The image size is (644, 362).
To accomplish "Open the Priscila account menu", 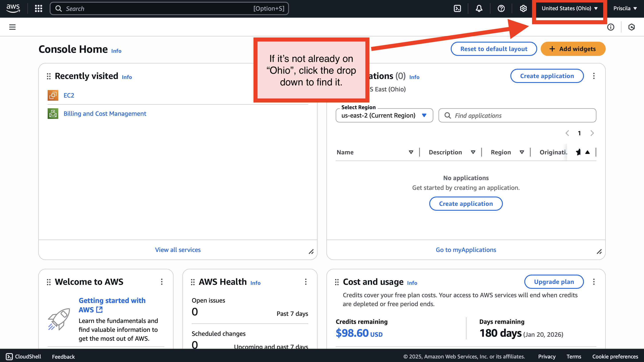I will click(x=624, y=8).
